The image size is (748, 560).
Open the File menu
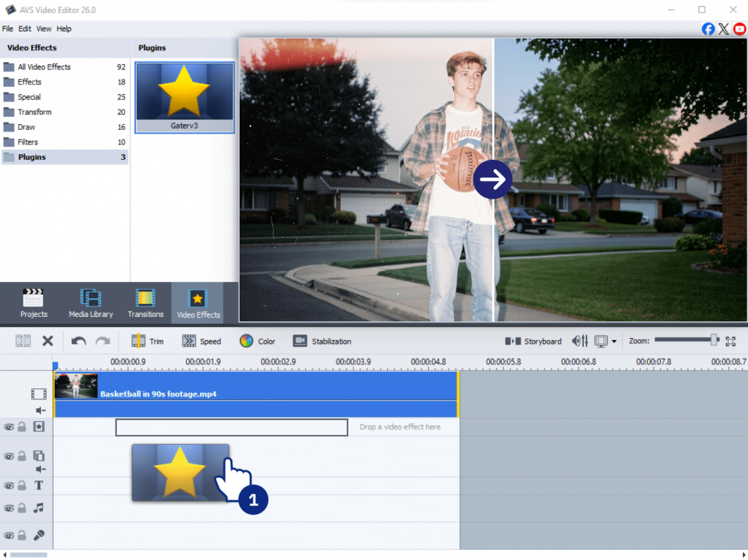(x=8, y=28)
